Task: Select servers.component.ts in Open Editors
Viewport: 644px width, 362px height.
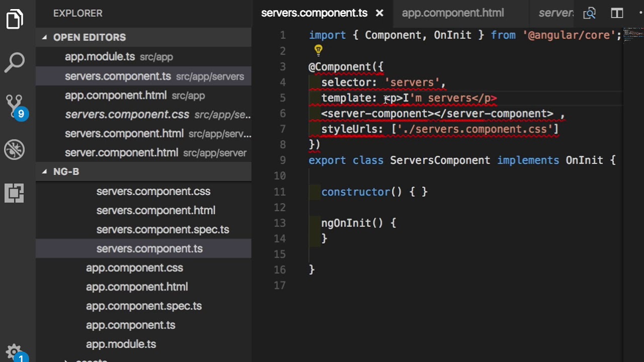Action: (143, 76)
